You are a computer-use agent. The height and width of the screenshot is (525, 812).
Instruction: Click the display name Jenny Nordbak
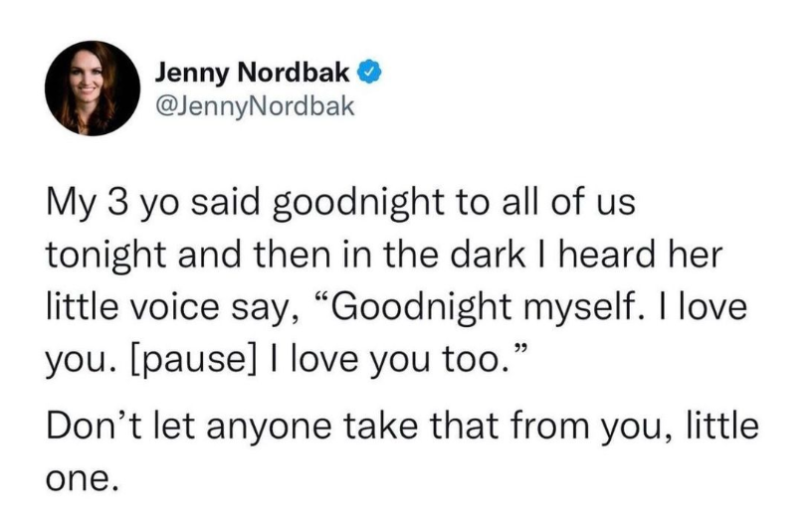253,73
